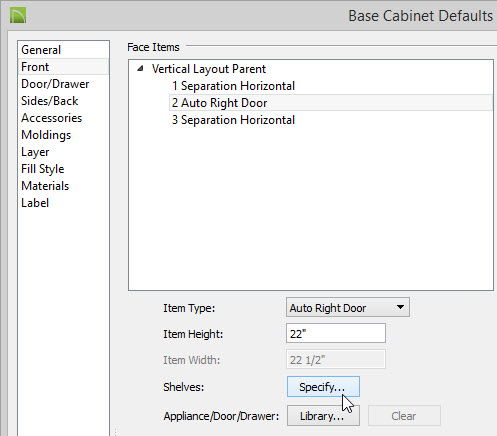Open the Appliance/Door/Drawer Library button
The width and height of the screenshot is (497, 436).
coord(323,416)
